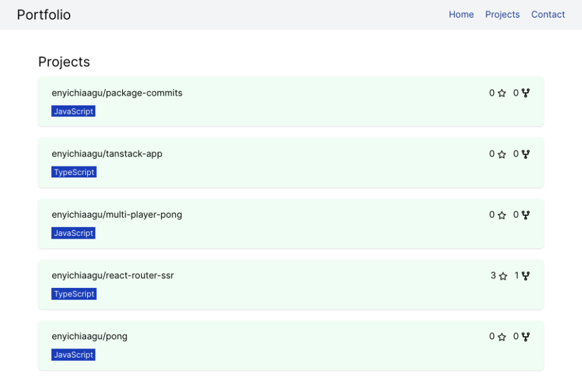The image size is (582, 392).
Task: Click the star icon on the pong card
Action: coord(501,337)
